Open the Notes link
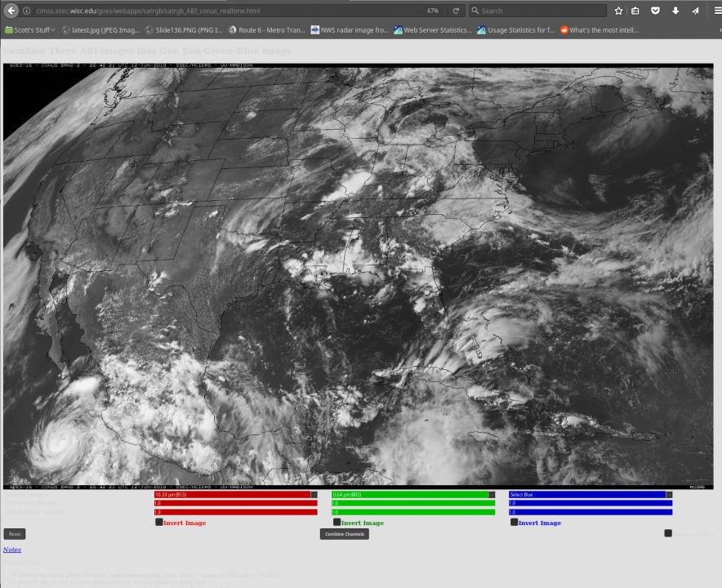722x588 pixels. pyautogui.click(x=11, y=550)
